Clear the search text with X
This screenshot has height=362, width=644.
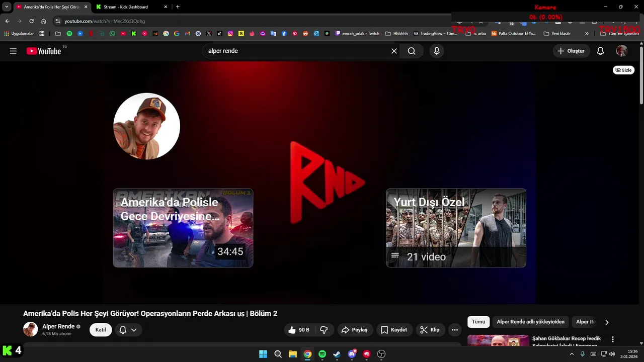coord(394,51)
